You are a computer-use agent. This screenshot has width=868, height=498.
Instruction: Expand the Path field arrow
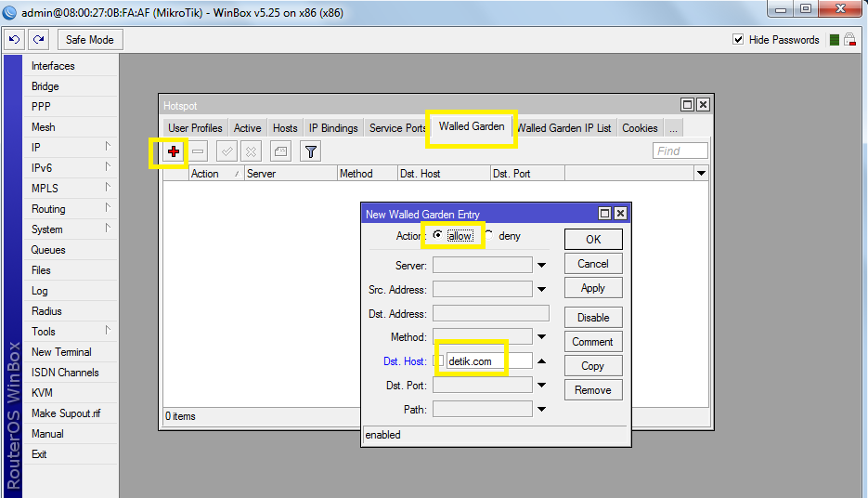pos(541,410)
